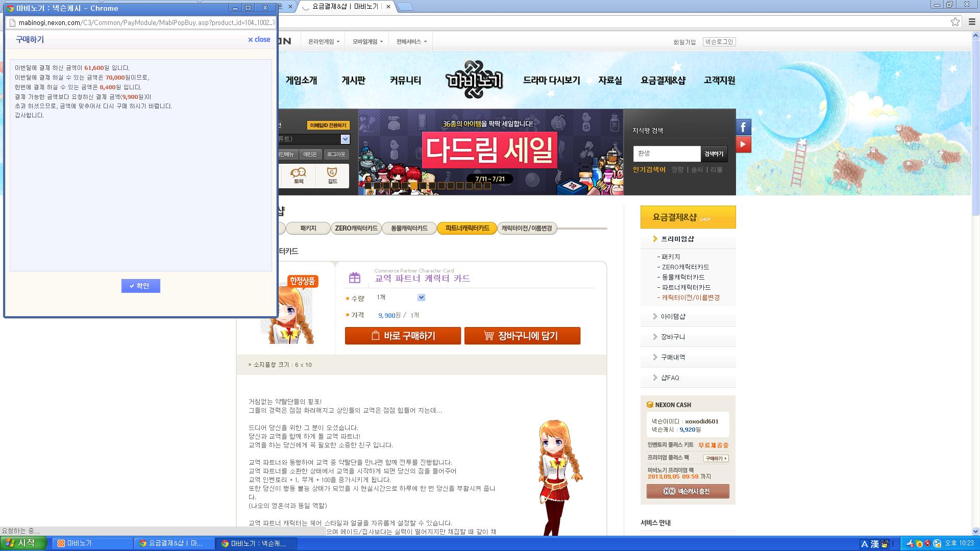Expand the 모바일게임 dropdown menu
The height and width of the screenshot is (551, 980).
(367, 42)
